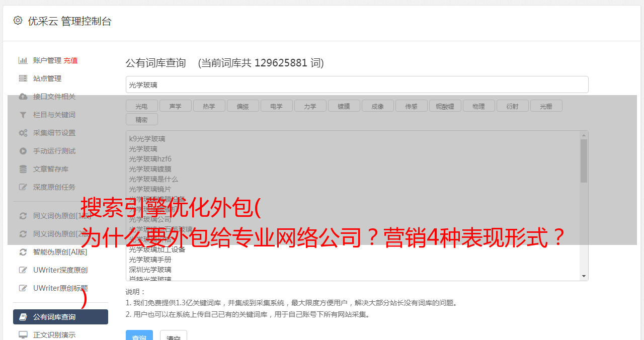Go to UWriter深度原创 menu item
The image size is (644, 340).
[x=60, y=270]
